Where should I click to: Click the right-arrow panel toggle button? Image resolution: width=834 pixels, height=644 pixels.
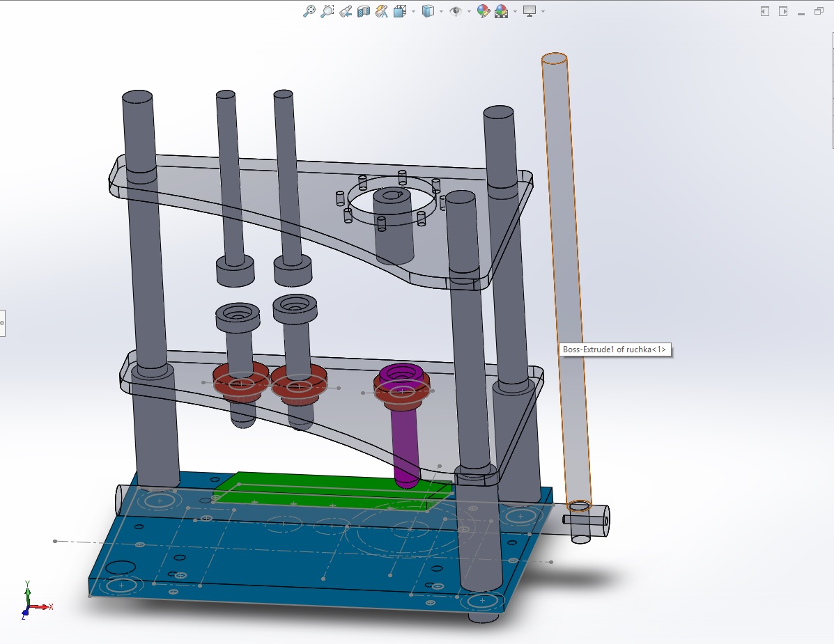click(x=783, y=11)
